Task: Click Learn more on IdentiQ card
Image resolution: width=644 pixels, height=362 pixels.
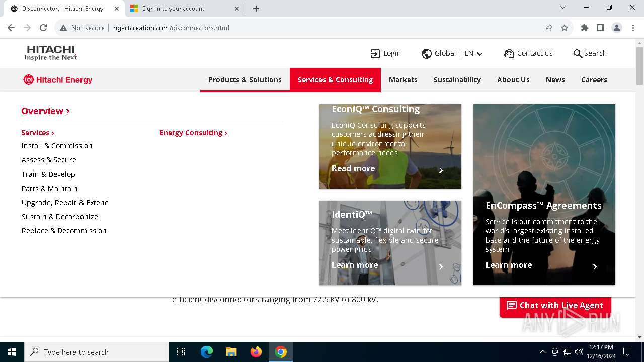Action: [x=355, y=265]
